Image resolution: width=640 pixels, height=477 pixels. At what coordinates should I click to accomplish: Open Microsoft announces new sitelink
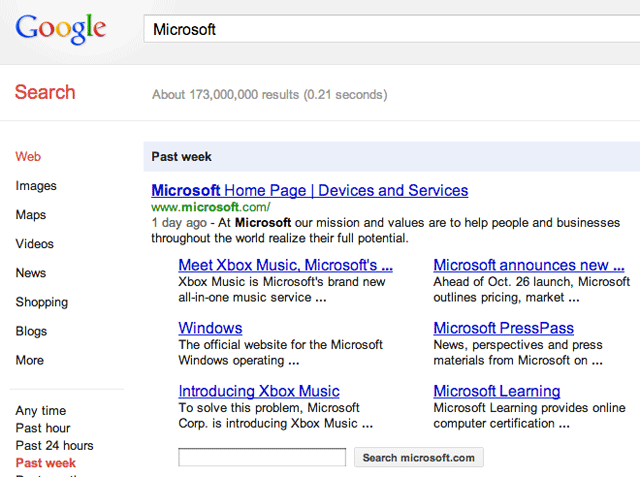click(529, 265)
